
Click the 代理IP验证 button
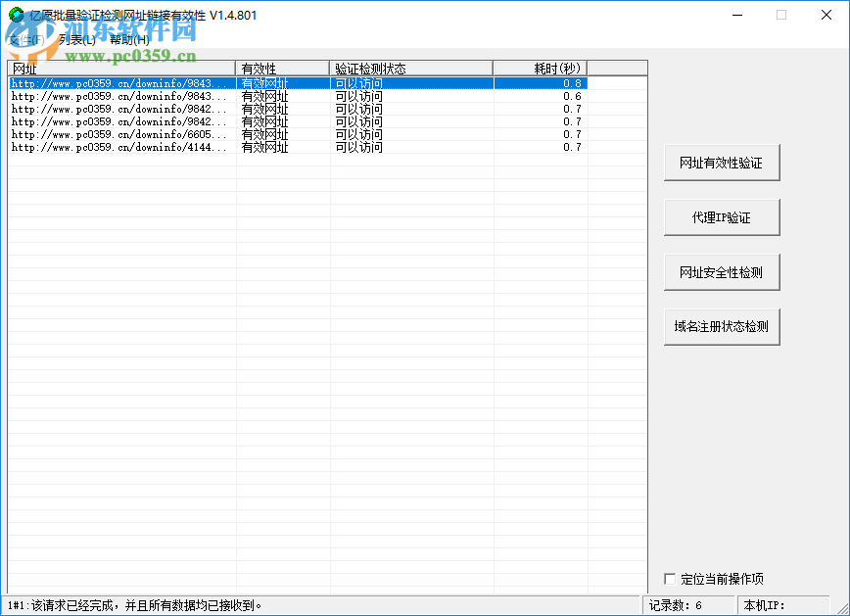[722, 216]
